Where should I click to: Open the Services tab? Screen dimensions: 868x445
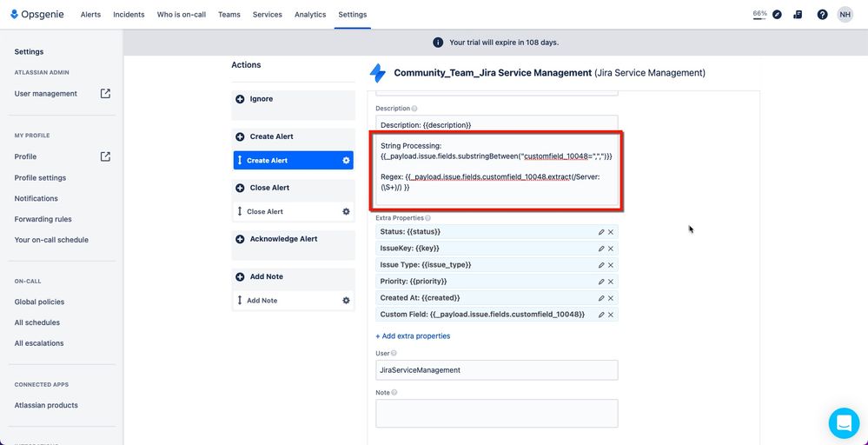[268, 15]
